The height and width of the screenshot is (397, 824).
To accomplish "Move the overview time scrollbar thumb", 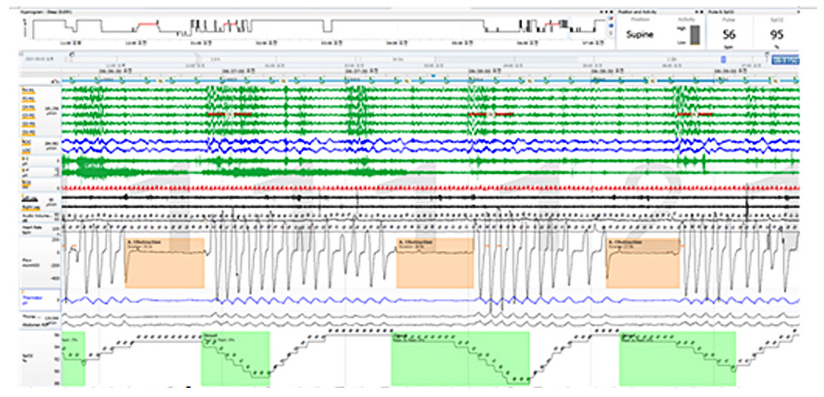I will [723, 59].
